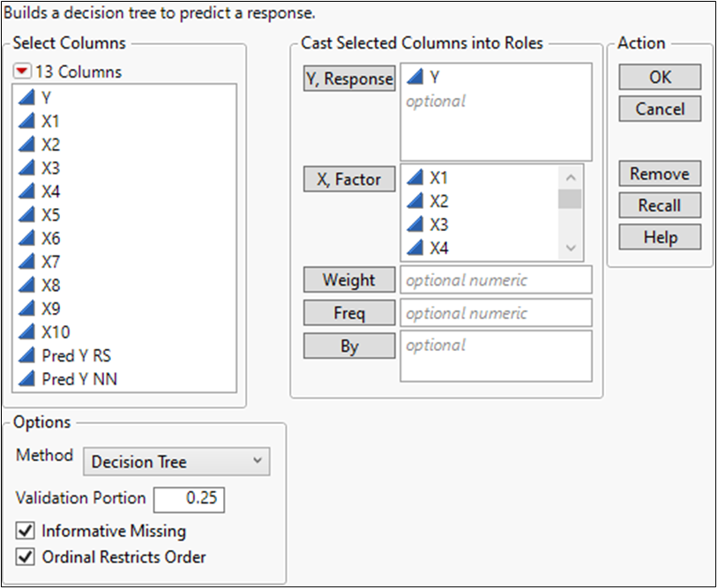
Task: Click the continuous icon beside X5
Action: coord(27,215)
